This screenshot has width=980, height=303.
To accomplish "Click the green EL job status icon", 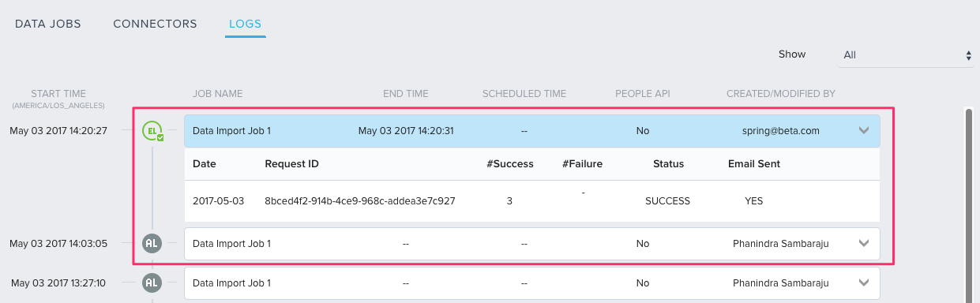I will point(152,131).
